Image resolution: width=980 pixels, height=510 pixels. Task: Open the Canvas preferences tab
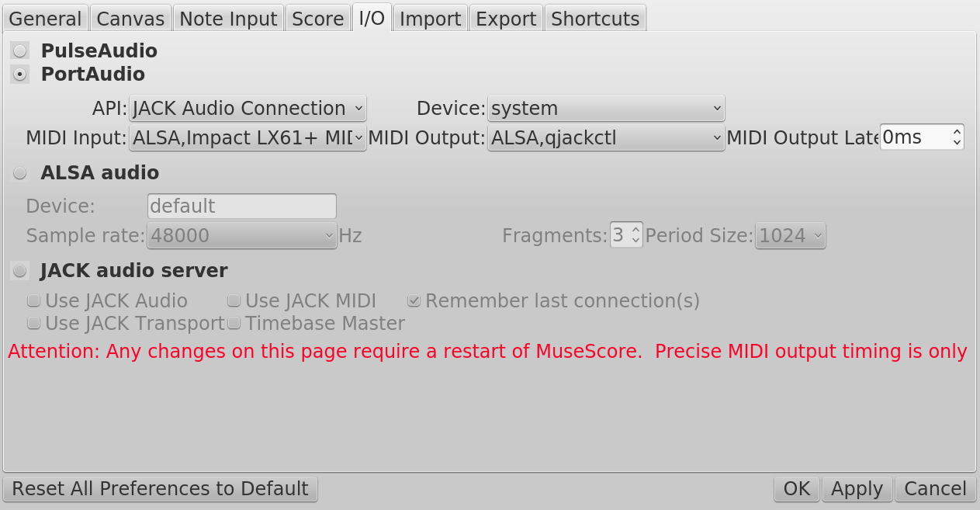[130, 17]
